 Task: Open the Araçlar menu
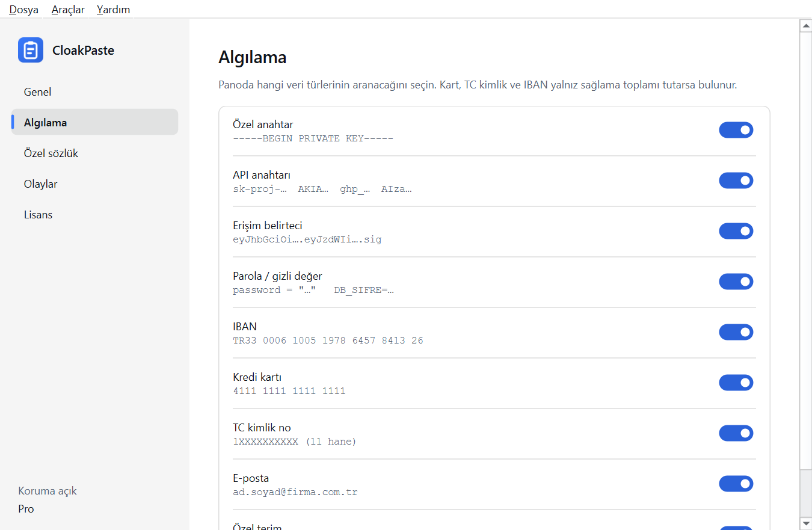(x=68, y=9)
